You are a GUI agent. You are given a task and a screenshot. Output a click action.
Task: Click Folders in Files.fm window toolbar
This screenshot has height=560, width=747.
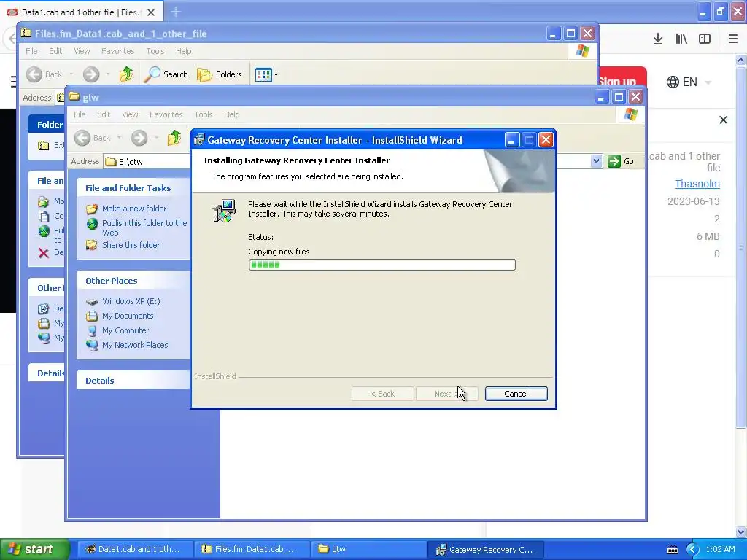[220, 74]
